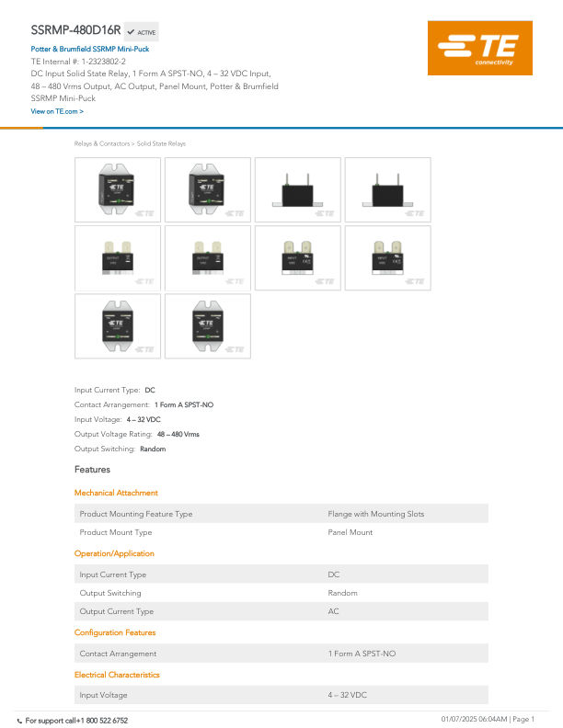The width and height of the screenshot is (563, 728).
Task: Click the Panel Mount table value
Action: pyautogui.click(x=350, y=532)
